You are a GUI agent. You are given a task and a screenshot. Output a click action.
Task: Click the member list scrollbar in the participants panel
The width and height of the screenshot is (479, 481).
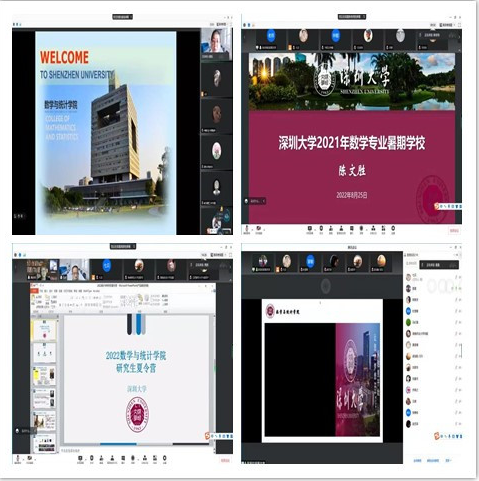click(x=462, y=351)
